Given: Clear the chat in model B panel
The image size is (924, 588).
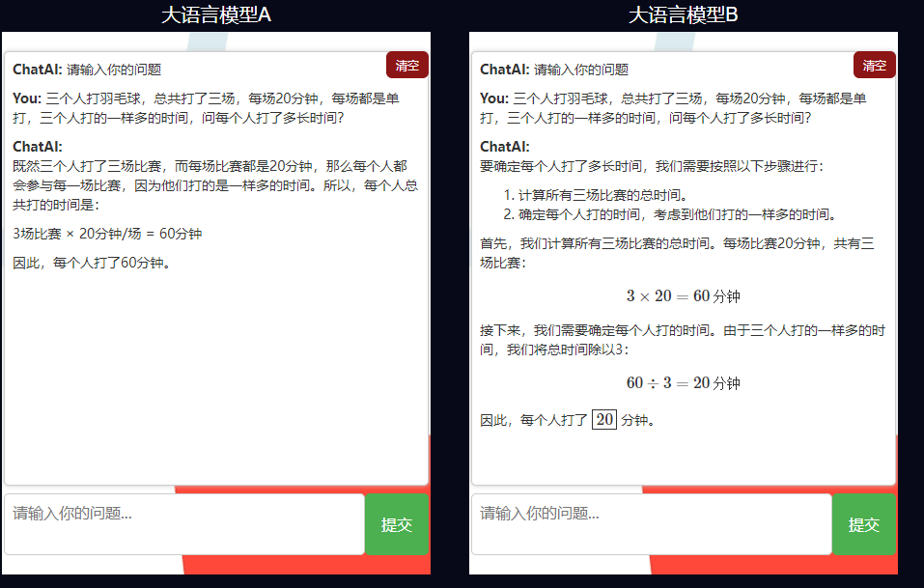Looking at the screenshot, I should pyautogui.click(x=875, y=65).
